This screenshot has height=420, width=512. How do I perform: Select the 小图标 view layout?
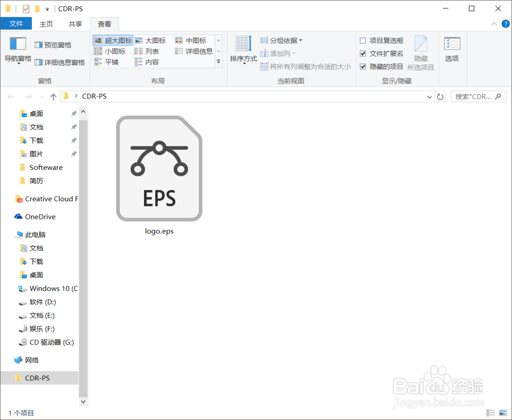tap(112, 51)
